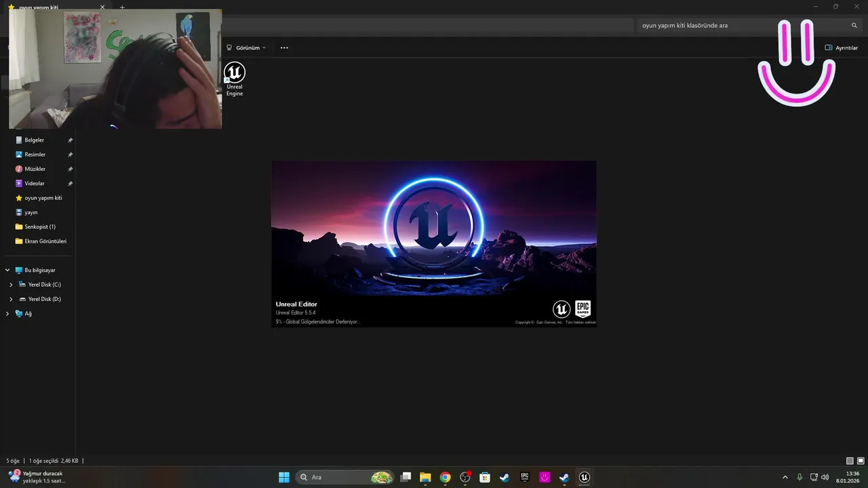This screenshot has height=488, width=868.
Task: Click the 5 öğe status text
Action: pos(13,460)
